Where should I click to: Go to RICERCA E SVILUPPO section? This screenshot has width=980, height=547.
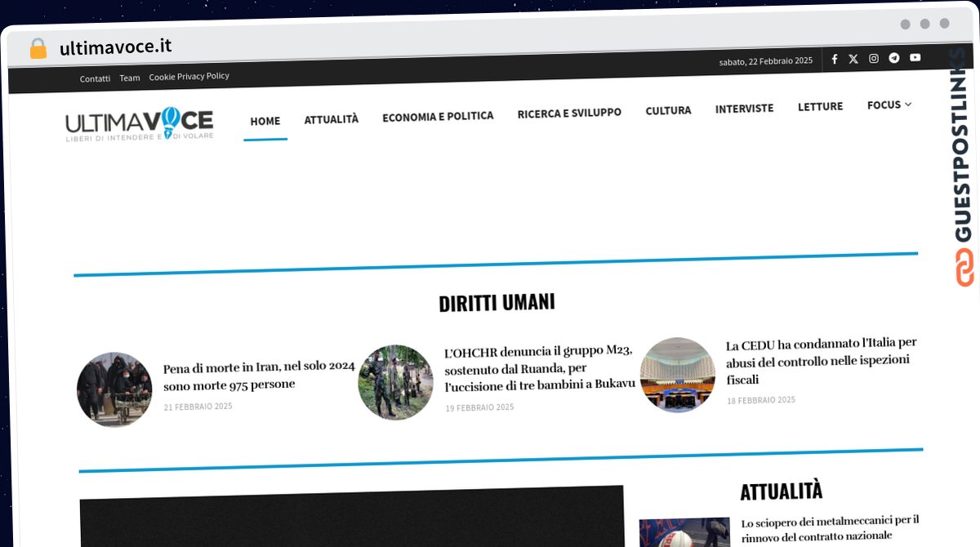(569, 113)
